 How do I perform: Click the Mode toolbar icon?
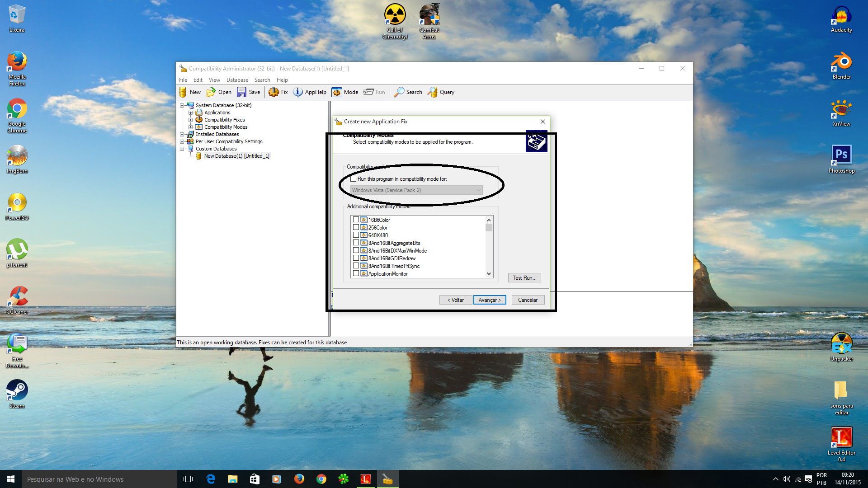[x=337, y=92]
